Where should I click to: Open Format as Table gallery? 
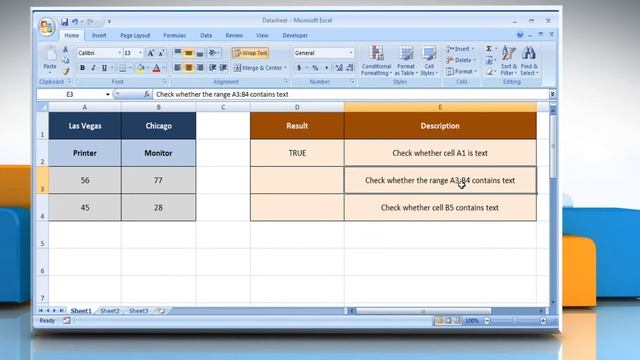pyautogui.click(x=406, y=60)
